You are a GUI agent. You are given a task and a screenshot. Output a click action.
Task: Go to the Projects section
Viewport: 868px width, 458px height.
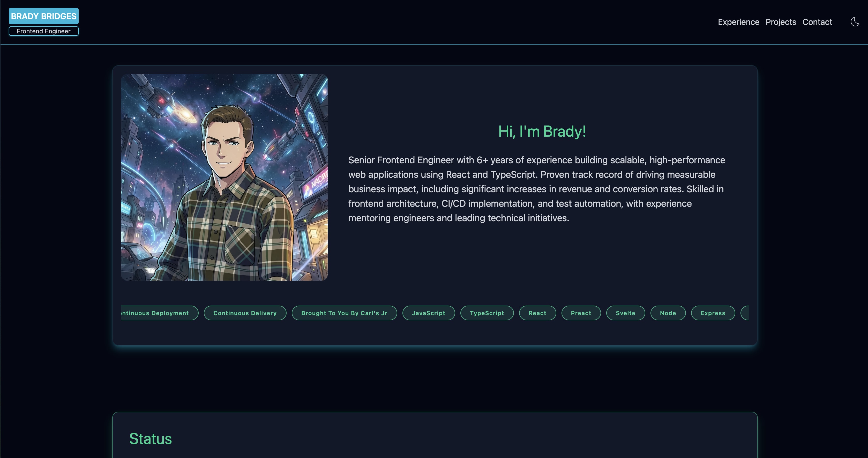point(781,22)
